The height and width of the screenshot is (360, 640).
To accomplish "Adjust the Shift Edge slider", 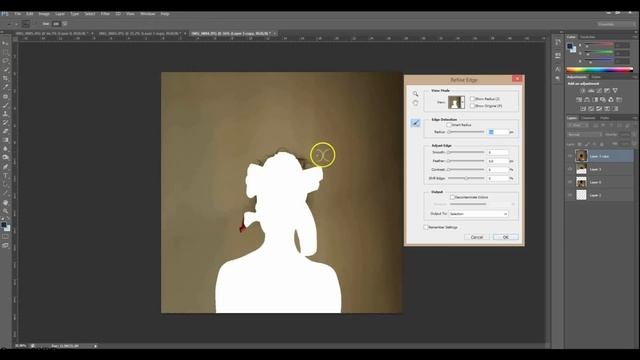I will [x=466, y=178].
